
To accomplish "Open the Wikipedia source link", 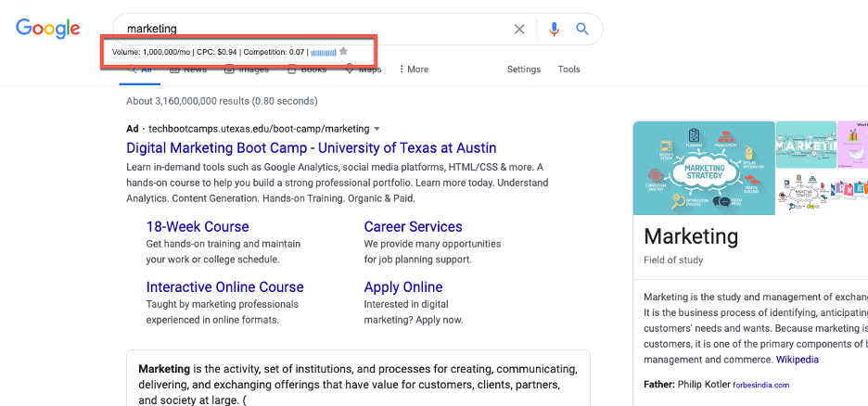I will coord(797,360).
